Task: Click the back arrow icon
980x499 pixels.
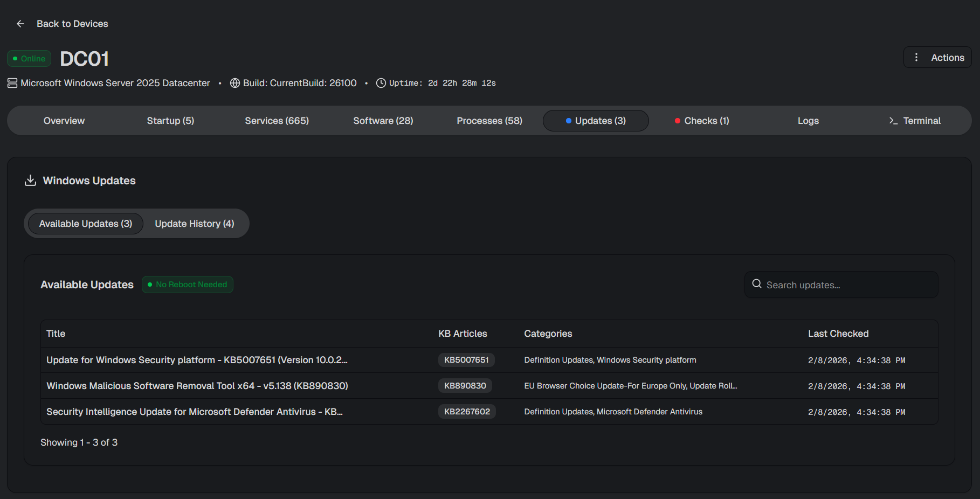Action: [x=20, y=24]
